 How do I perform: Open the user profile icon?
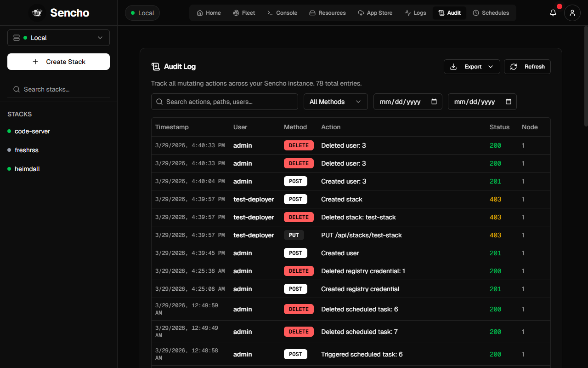(x=572, y=13)
